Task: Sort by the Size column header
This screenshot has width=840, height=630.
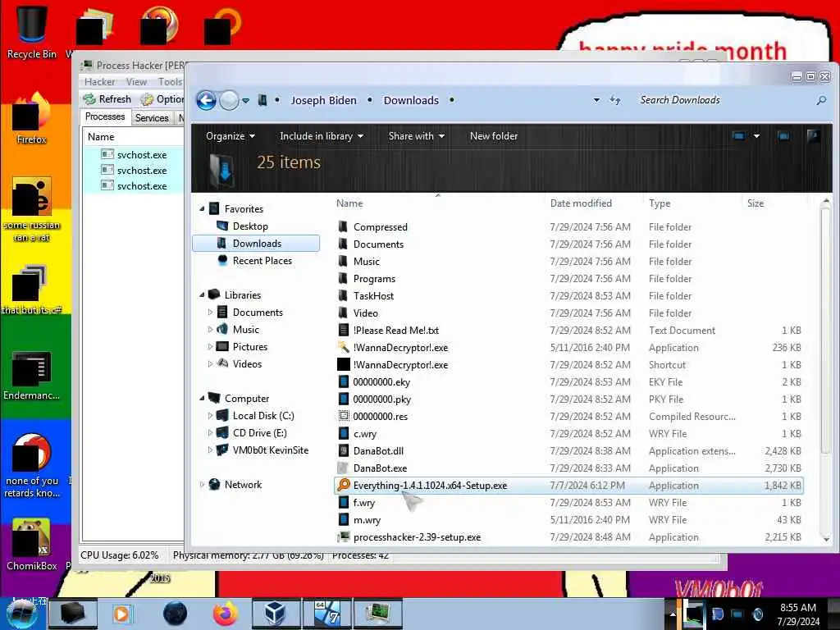Action: click(x=756, y=203)
